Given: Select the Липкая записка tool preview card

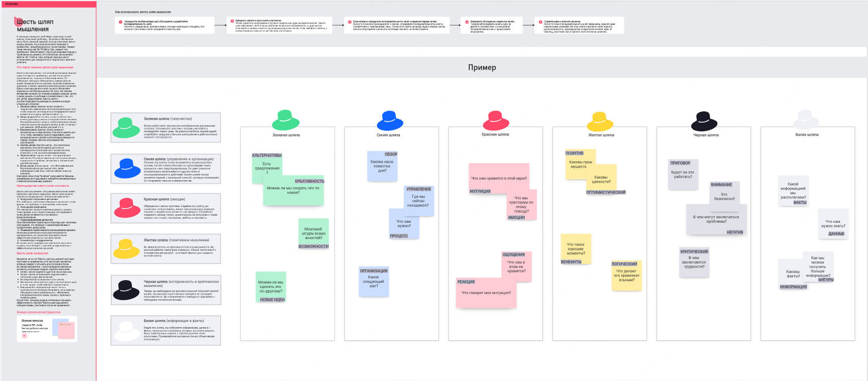Looking at the screenshot, I should pos(47,329).
